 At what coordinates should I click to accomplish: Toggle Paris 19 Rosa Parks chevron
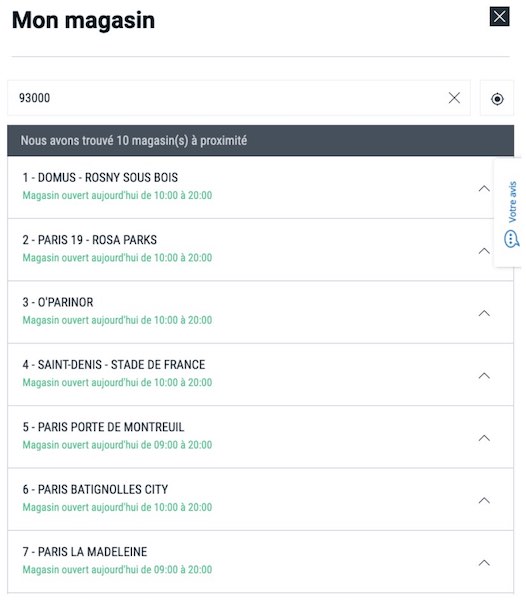[484, 251]
